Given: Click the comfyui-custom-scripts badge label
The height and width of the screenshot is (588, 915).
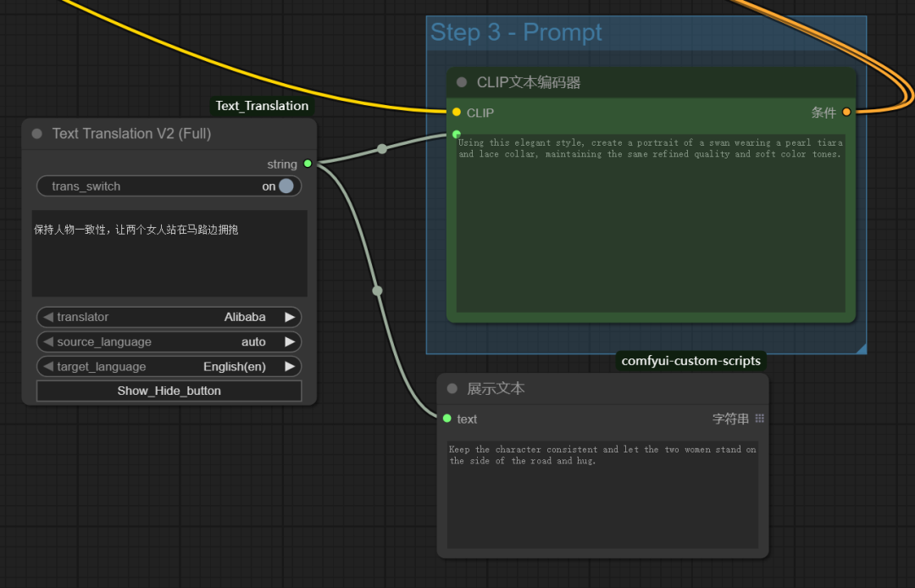Looking at the screenshot, I should (691, 360).
